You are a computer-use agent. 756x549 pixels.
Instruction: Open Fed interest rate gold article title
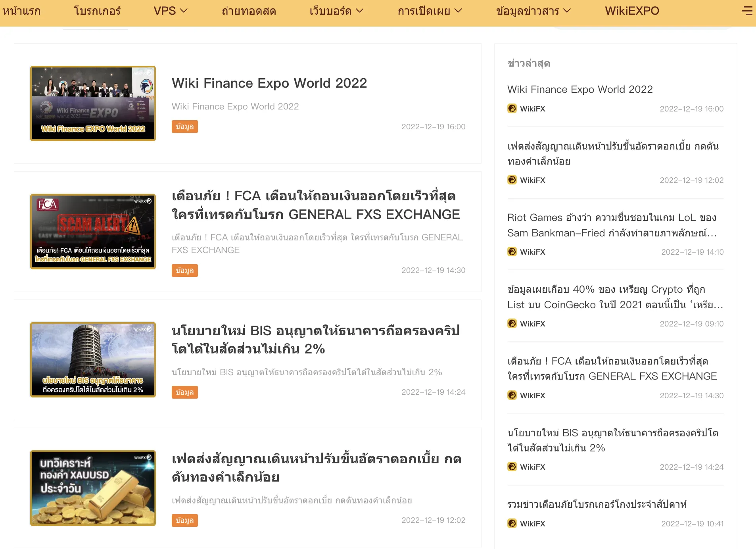coord(317,468)
